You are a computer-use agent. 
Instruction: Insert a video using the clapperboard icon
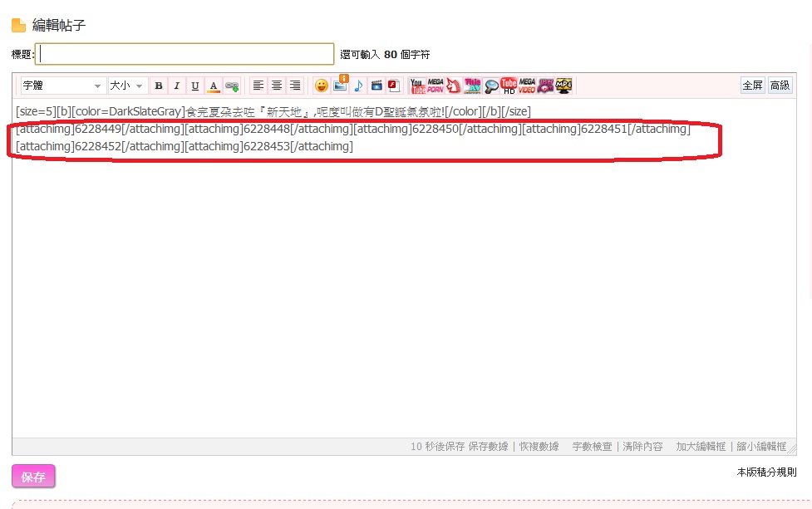376,86
